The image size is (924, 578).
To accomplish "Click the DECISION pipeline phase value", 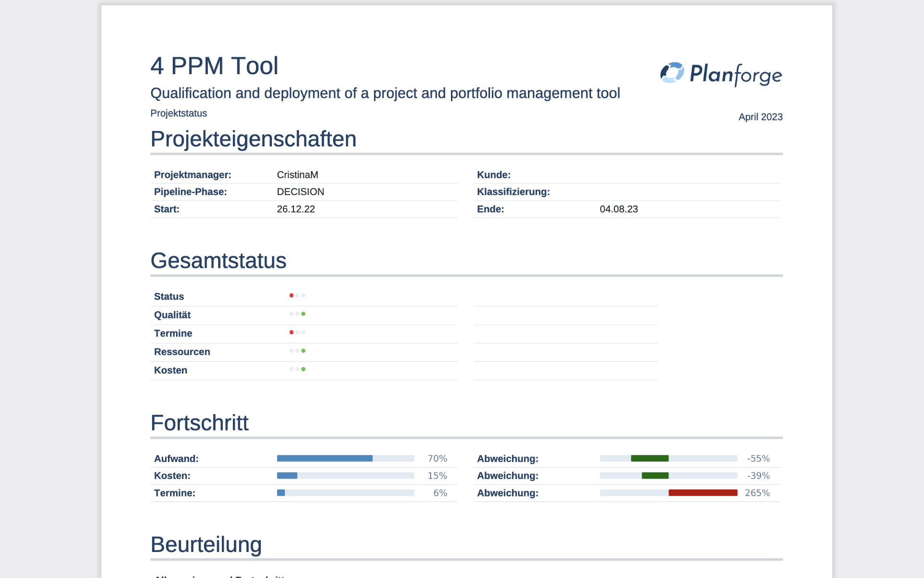I will 300,192.
